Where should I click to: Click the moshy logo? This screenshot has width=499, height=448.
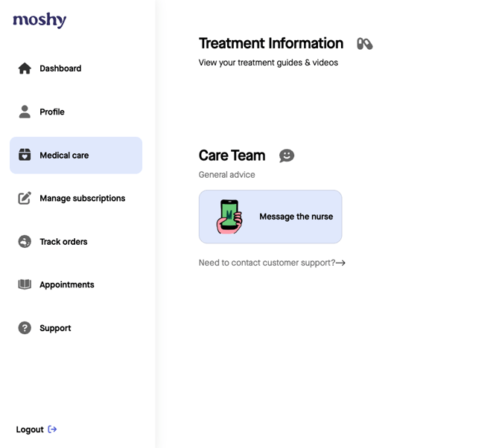39,20
